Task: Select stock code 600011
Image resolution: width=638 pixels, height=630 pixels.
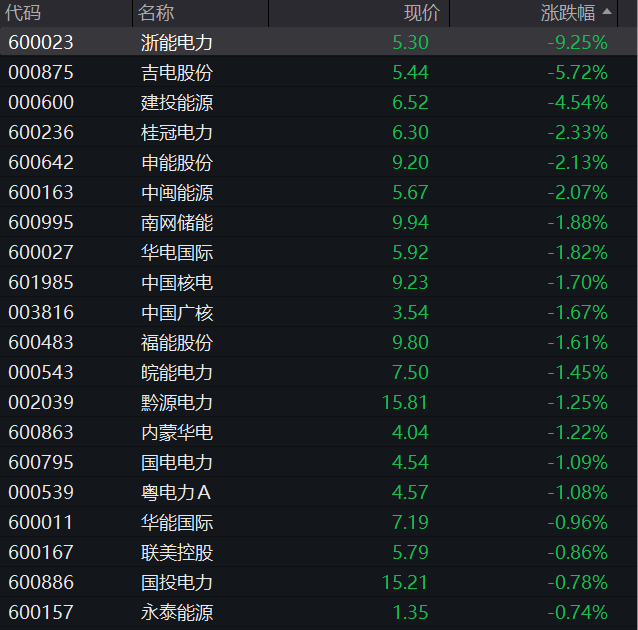Action: click(x=41, y=522)
